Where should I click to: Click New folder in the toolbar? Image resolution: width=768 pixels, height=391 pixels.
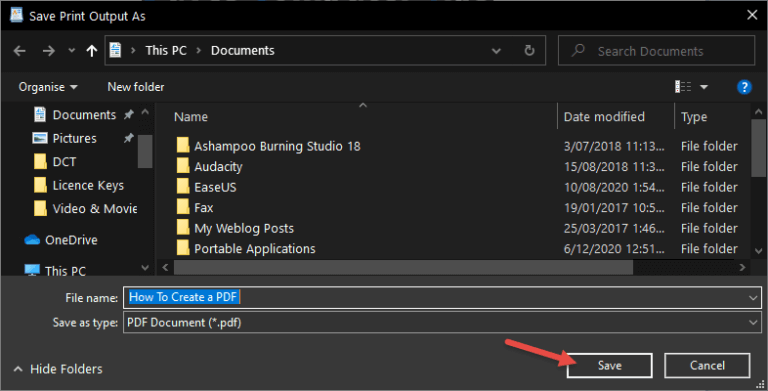pyautogui.click(x=136, y=87)
